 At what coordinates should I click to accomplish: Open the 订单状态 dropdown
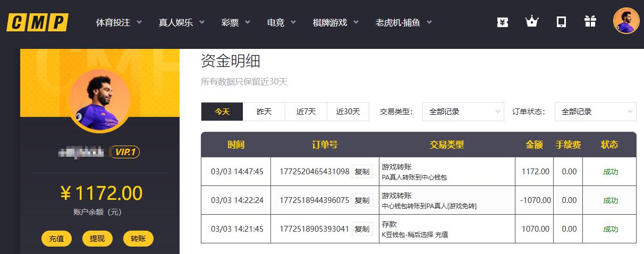(x=595, y=112)
